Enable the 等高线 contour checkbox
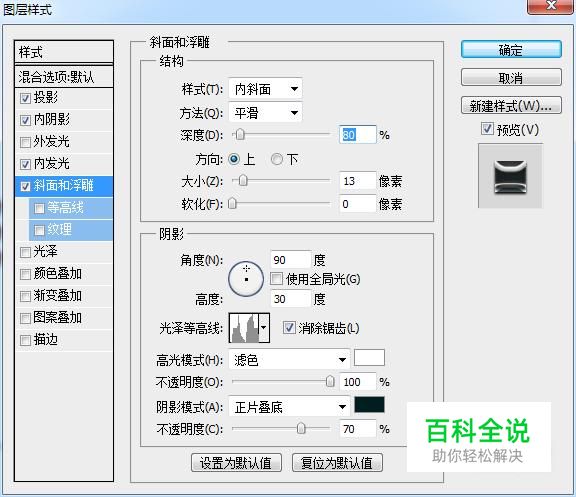This screenshot has height=497, width=576. point(39,208)
